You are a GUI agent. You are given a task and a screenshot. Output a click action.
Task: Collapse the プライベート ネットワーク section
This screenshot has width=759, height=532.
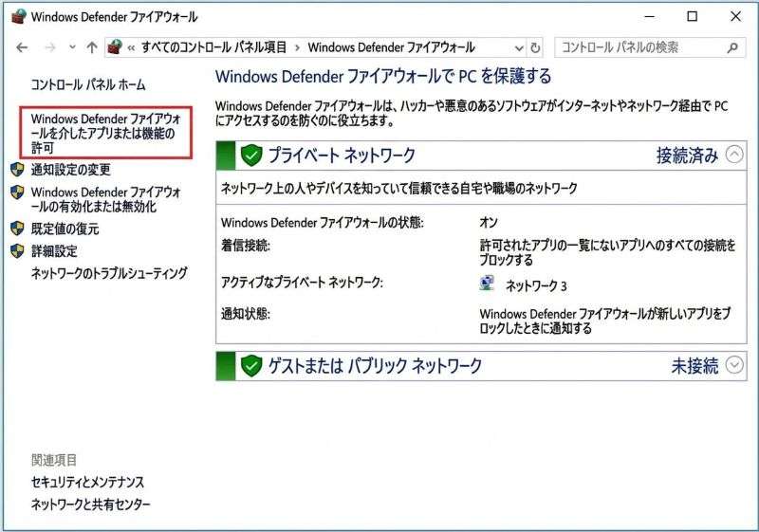(734, 155)
